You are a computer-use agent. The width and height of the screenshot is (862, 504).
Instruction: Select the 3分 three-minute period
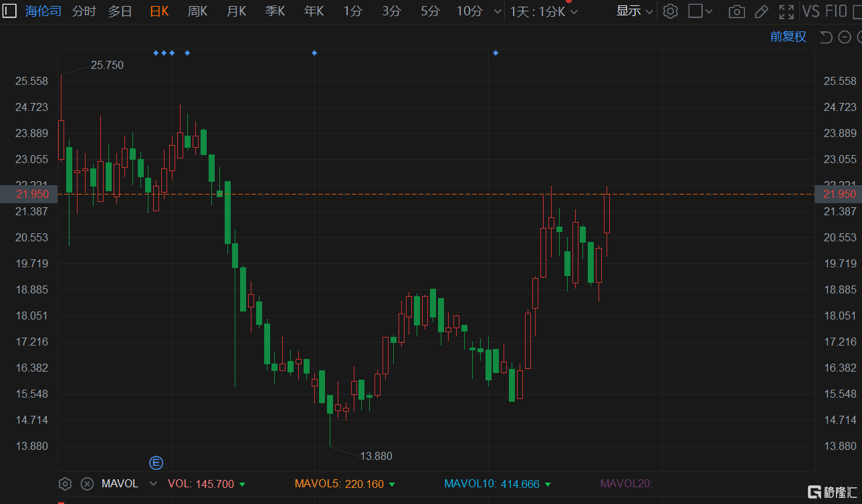[x=392, y=11]
